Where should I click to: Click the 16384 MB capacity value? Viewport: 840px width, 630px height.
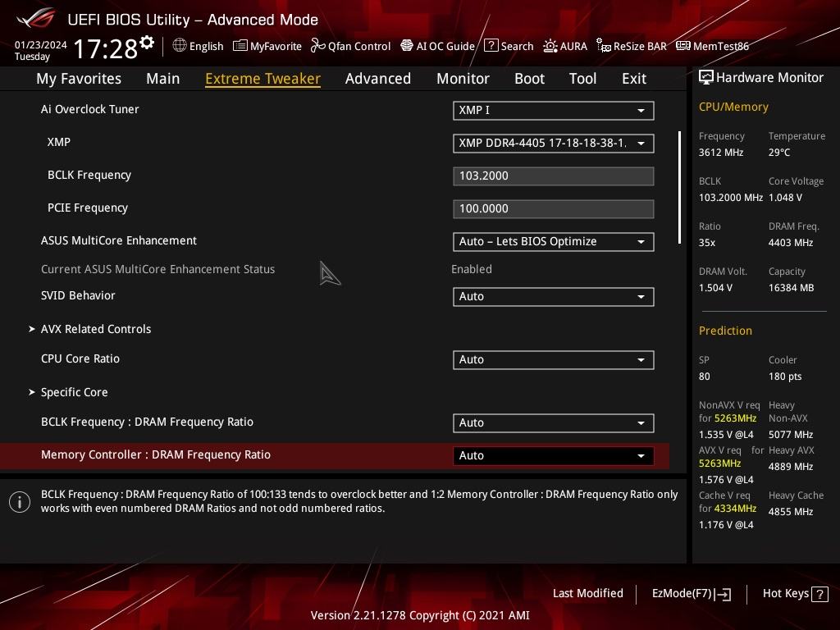pyautogui.click(x=792, y=288)
